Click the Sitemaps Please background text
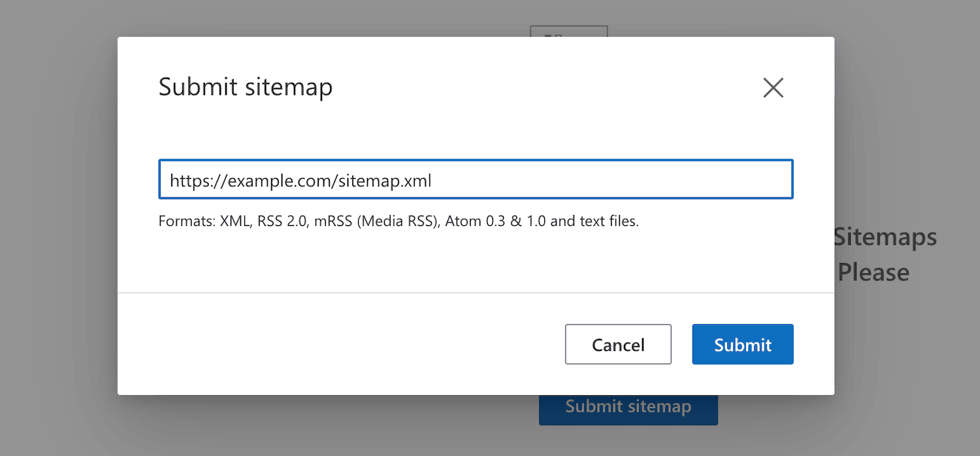 click(x=885, y=254)
